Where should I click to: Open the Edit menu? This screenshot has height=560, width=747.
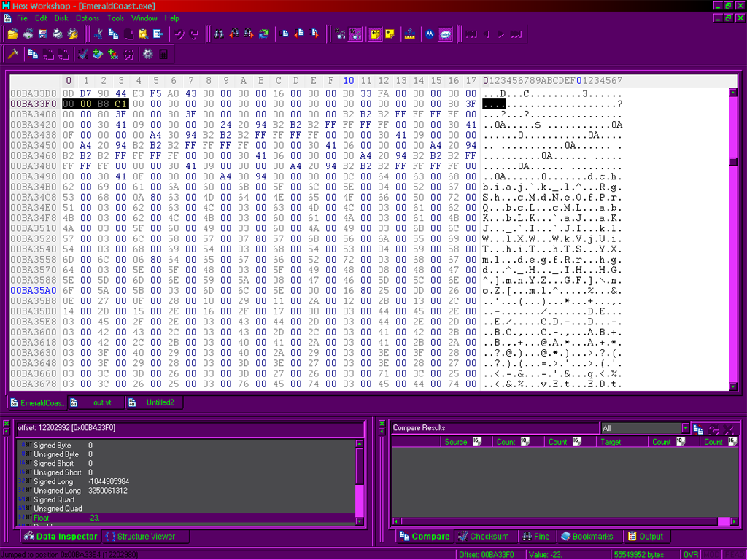click(x=41, y=18)
